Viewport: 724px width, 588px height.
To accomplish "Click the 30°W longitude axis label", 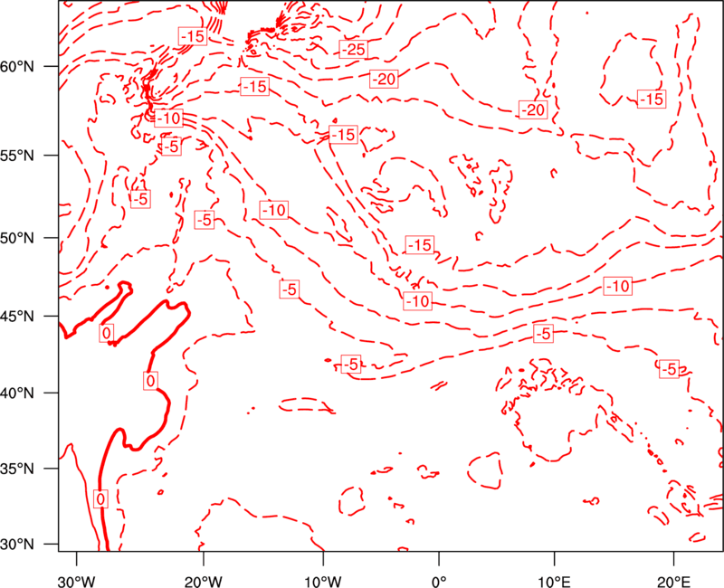I will 77,581.
